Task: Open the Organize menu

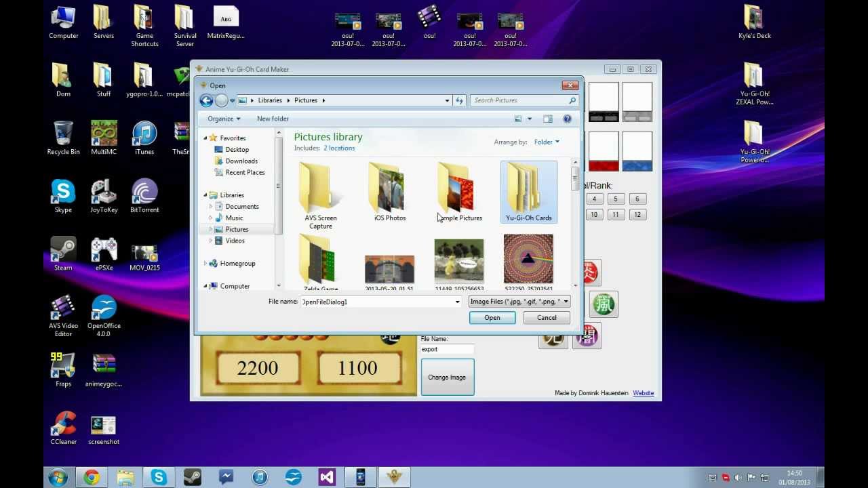Action: 224,119
